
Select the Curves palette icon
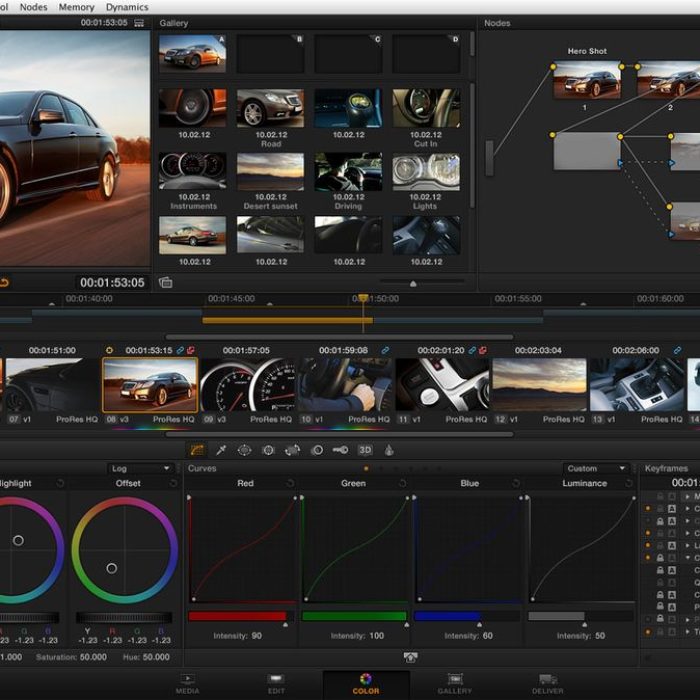198,450
